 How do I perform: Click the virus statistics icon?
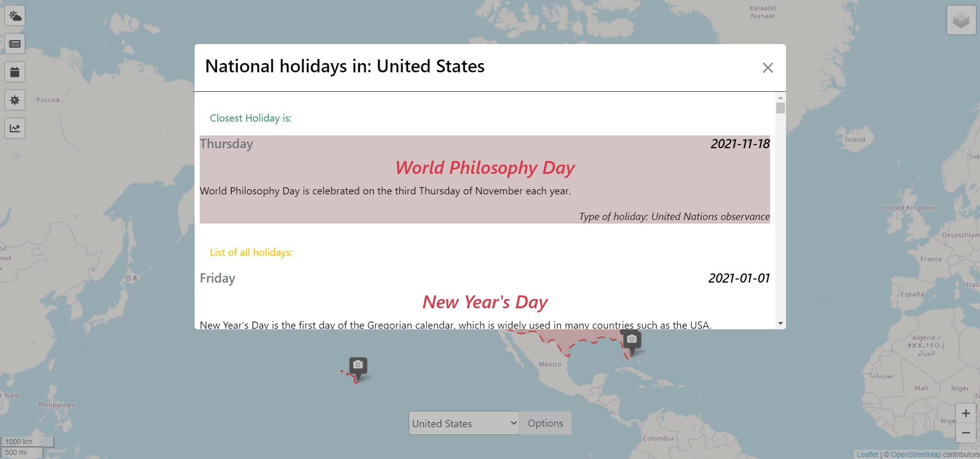(15, 100)
